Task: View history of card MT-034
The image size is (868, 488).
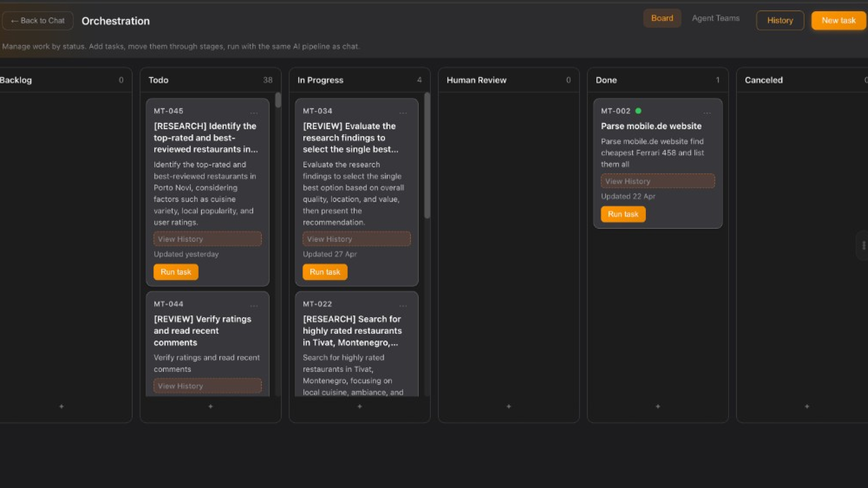Action: (357, 239)
